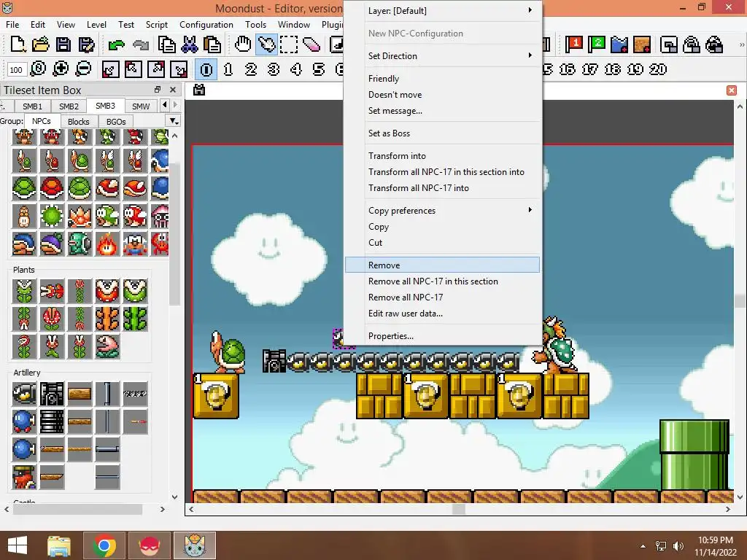Switch to section 16 button
The image size is (747, 560).
point(567,69)
